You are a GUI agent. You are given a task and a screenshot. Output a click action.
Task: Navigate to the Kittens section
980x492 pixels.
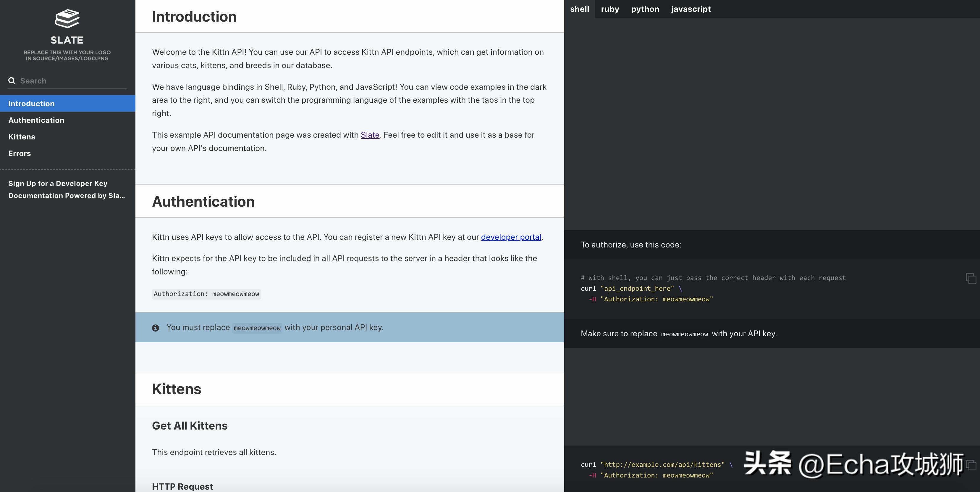[x=21, y=136]
